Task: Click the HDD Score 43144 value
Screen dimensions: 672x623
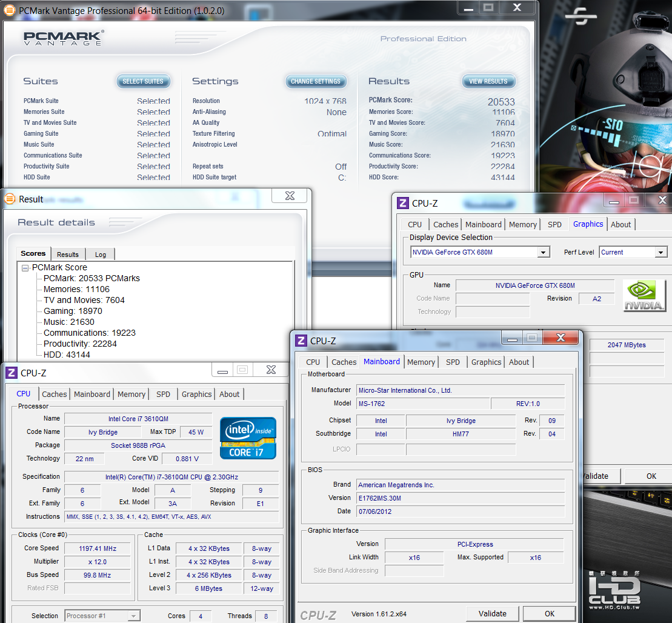Action: click(x=503, y=177)
